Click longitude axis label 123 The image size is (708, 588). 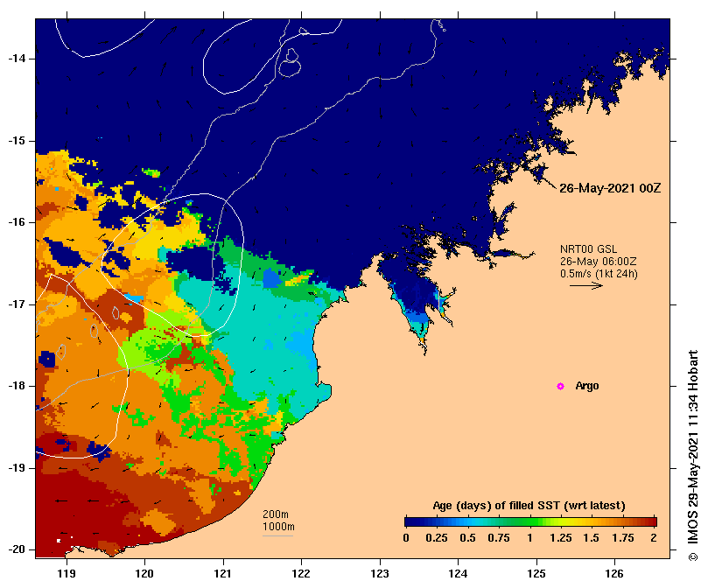click(x=380, y=573)
